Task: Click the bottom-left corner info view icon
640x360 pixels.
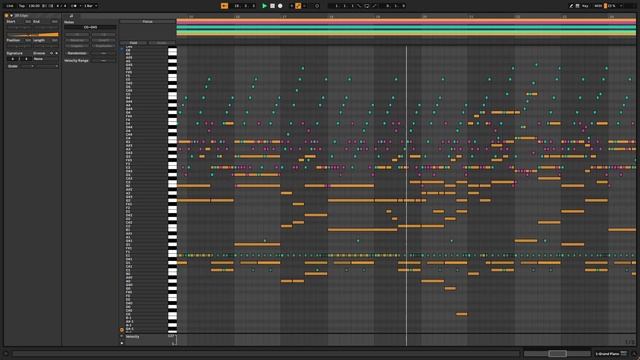Action: click(6, 354)
